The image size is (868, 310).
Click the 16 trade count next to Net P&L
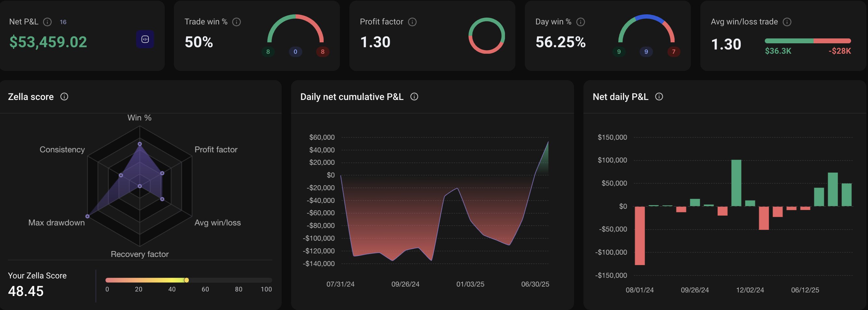tap(63, 22)
